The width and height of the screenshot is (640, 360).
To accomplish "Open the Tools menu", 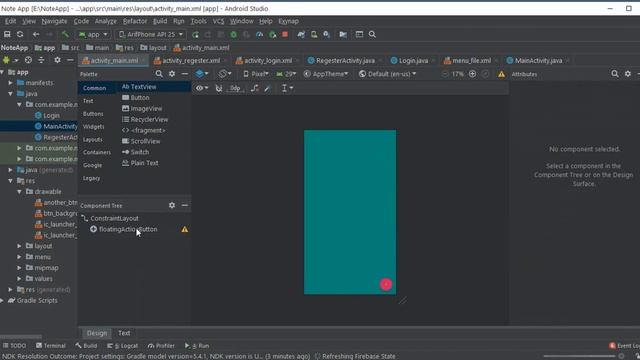I will click(x=198, y=21).
